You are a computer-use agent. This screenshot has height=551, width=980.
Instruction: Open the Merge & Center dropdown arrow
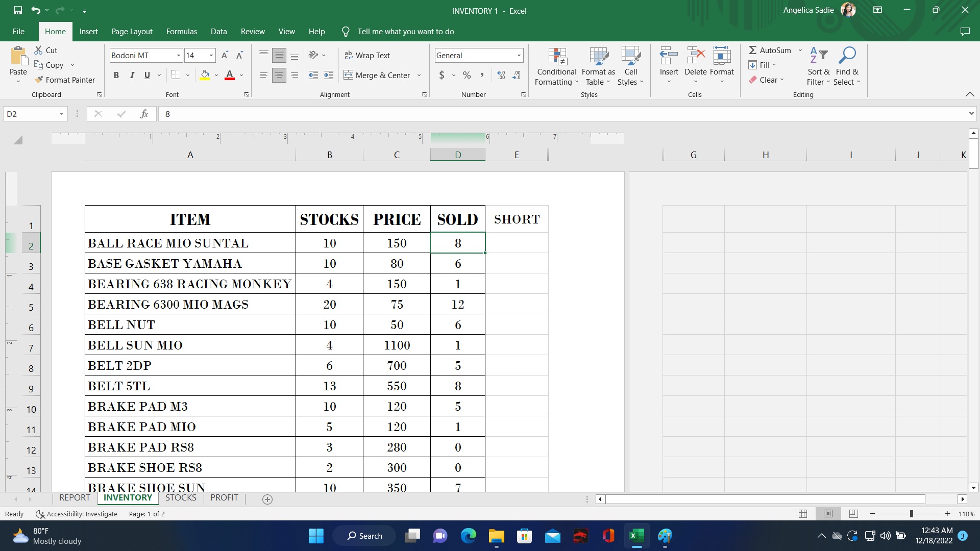[x=419, y=76]
